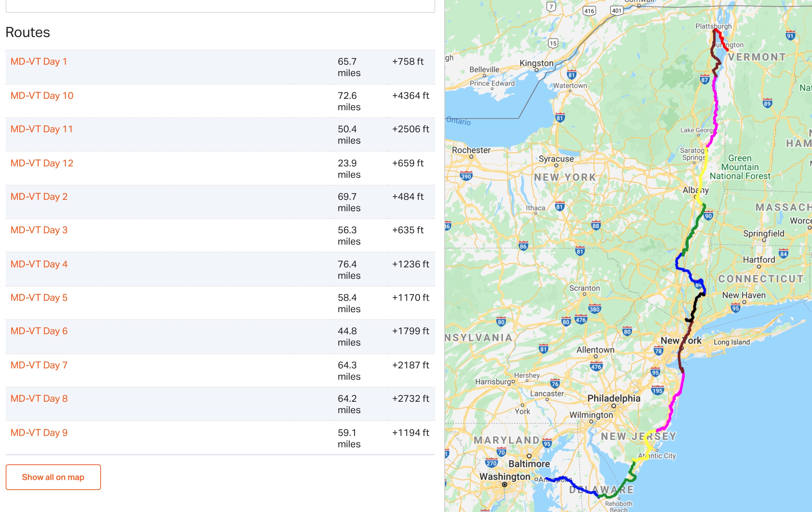The height and width of the screenshot is (512, 812).
Task: Open the MD-VT Day 7 route
Action: [39, 365]
